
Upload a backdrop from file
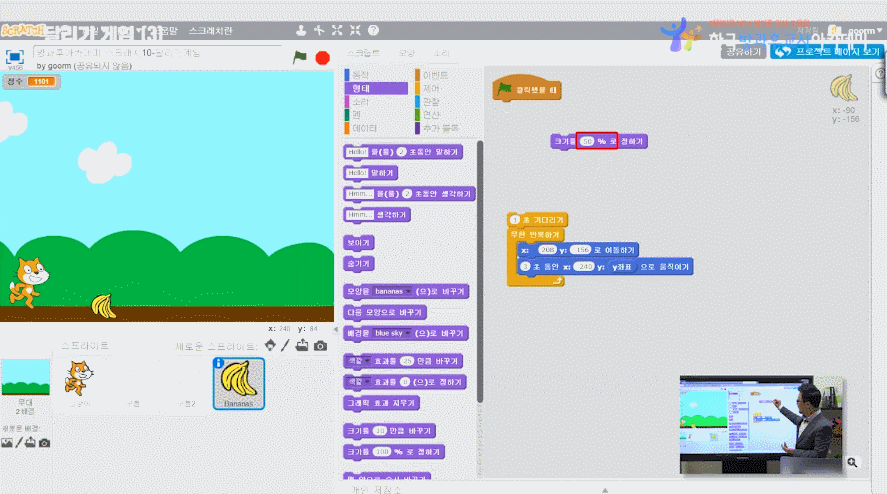coord(31,443)
